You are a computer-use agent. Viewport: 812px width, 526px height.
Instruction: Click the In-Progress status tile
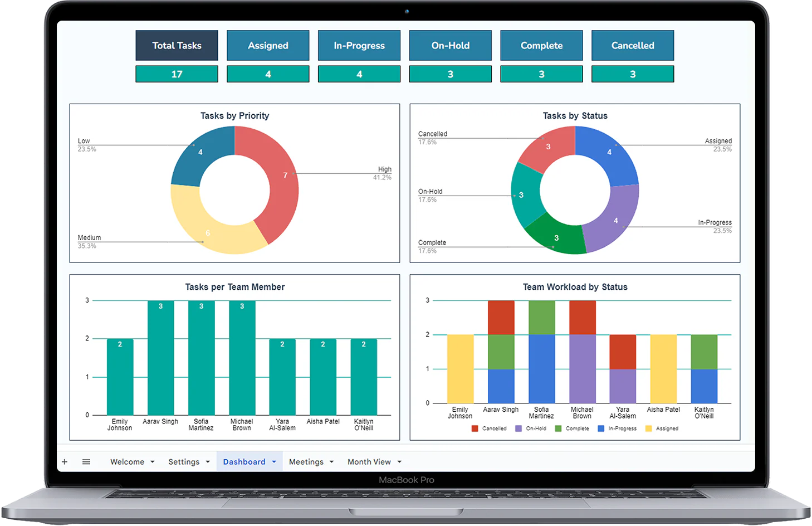coord(359,46)
